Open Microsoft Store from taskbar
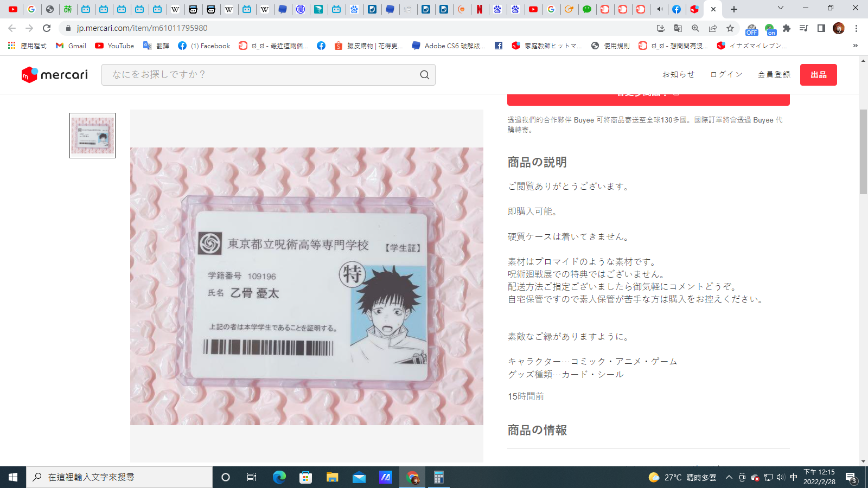The image size is (868, 488). pyautogui.click(x=305, y=477)
